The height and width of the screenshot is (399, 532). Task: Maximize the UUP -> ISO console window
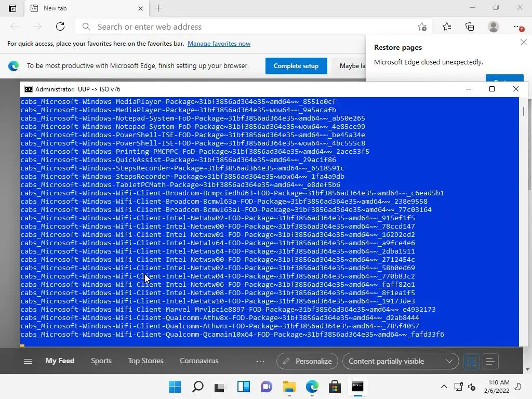(x=491, y=89)
